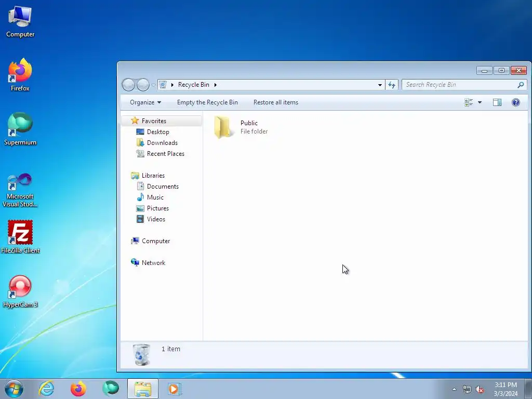Open the Windows Start button
The height and width of the screenshot is (399, 532).
tap(14, 389)
